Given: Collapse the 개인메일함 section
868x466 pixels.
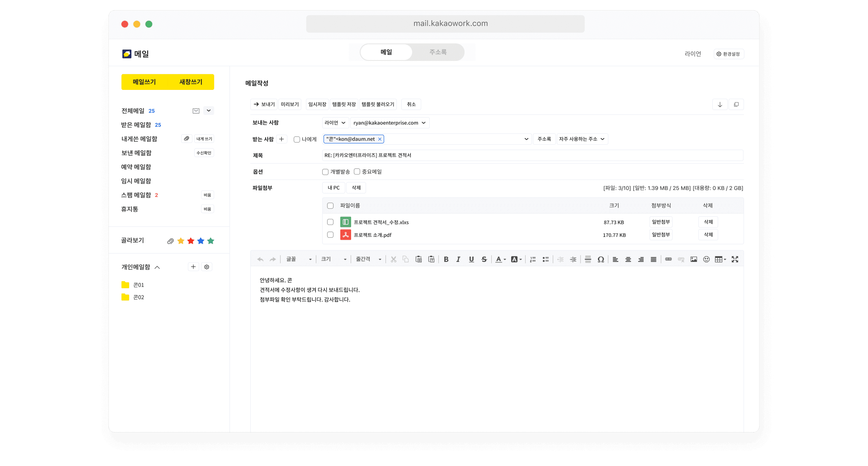Looking at the screenshot, I should click(x=157, y=268).
